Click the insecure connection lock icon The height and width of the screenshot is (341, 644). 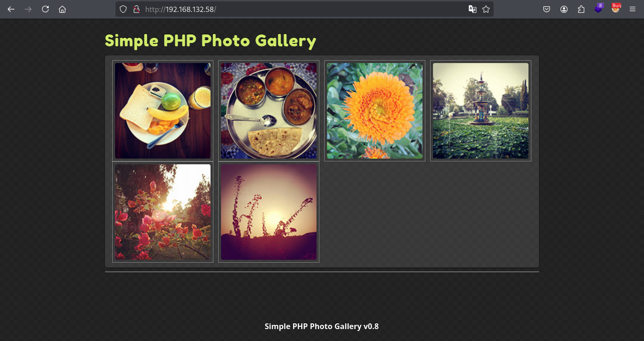(x=136, y=9)
